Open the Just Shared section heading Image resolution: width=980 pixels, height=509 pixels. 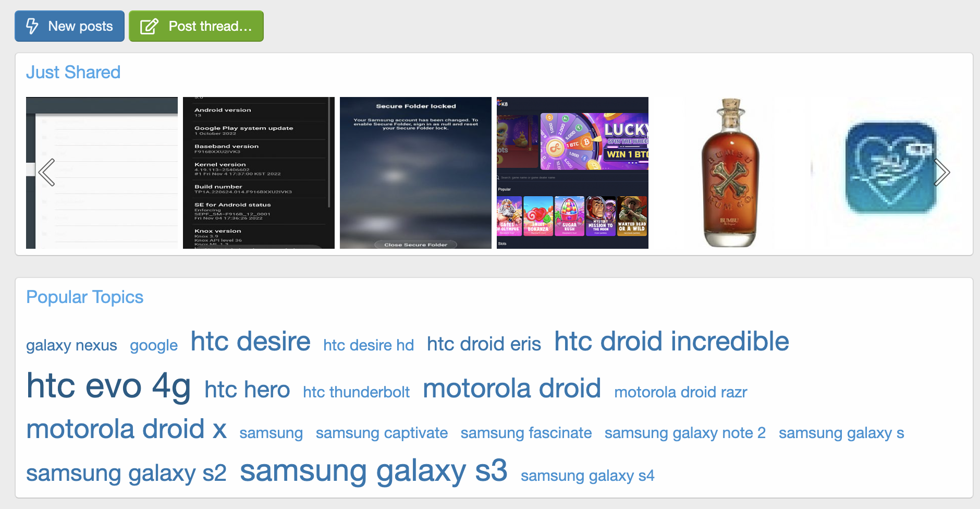click(x=73, y=72)
